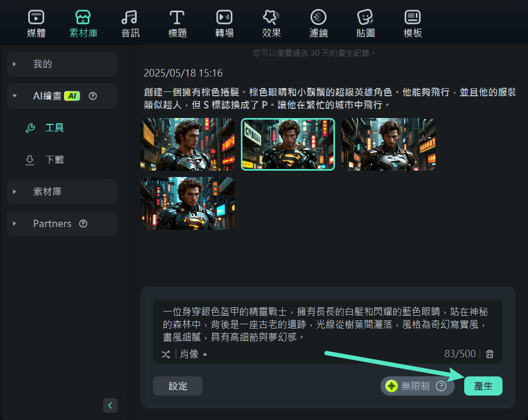
Task: Select the fourth superhero image in second row
Action: [187, 204]
